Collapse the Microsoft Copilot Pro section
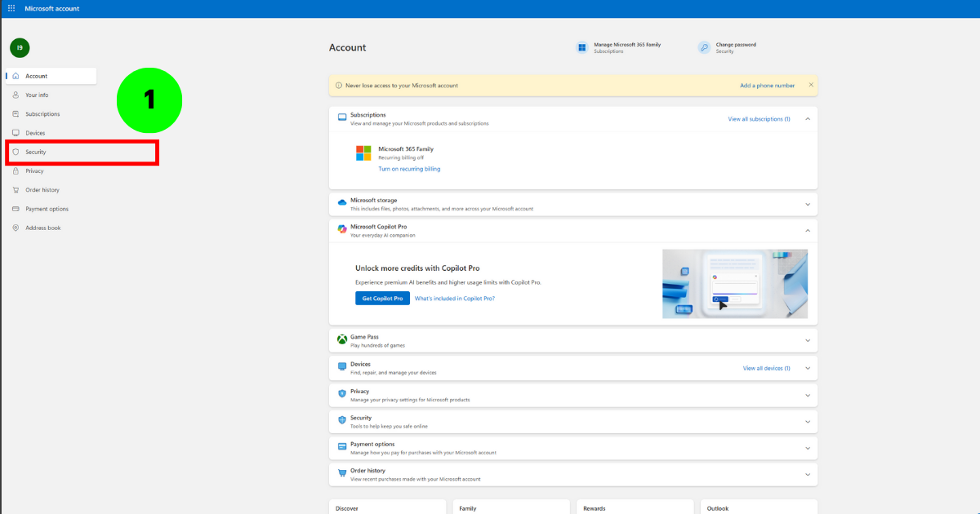This screenshot has width=980, height=514. click(x=808, y=231)
